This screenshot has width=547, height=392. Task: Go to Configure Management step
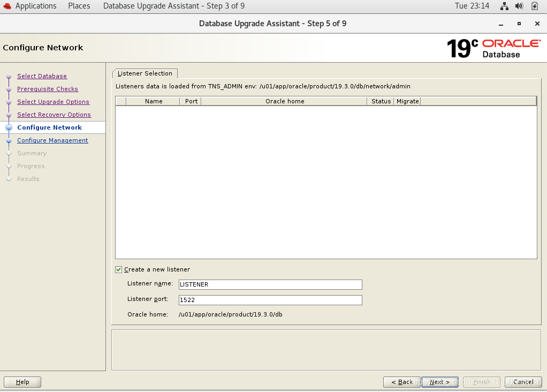pyautogui.click(x=52, y=140)
